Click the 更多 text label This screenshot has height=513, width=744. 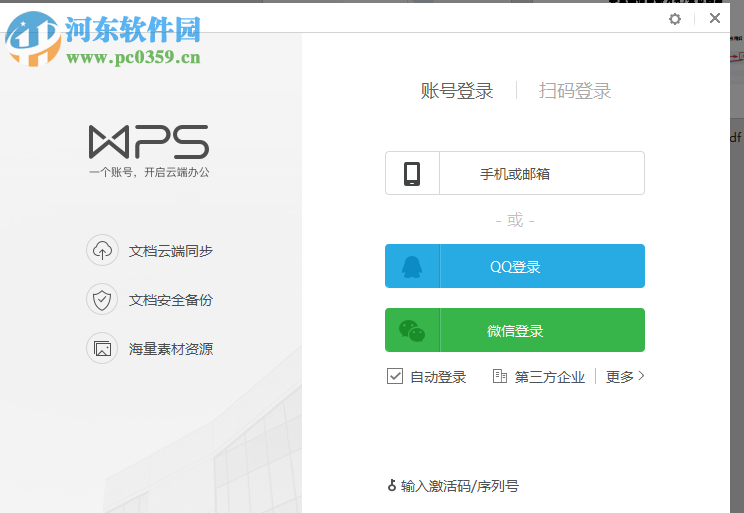coord(620,377)
